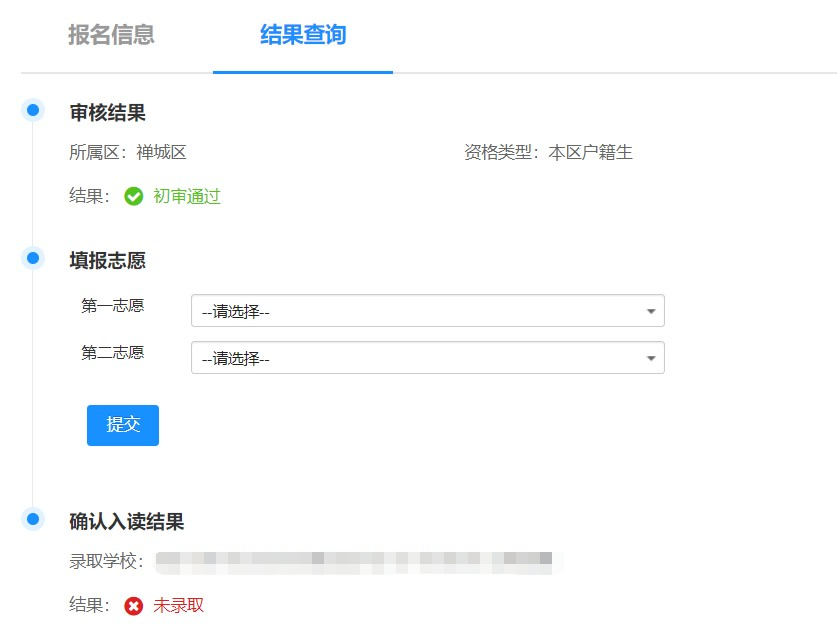Select the 结果查询 tab
The width and height of the screenshot is (837, 627).
click(302, 36)
